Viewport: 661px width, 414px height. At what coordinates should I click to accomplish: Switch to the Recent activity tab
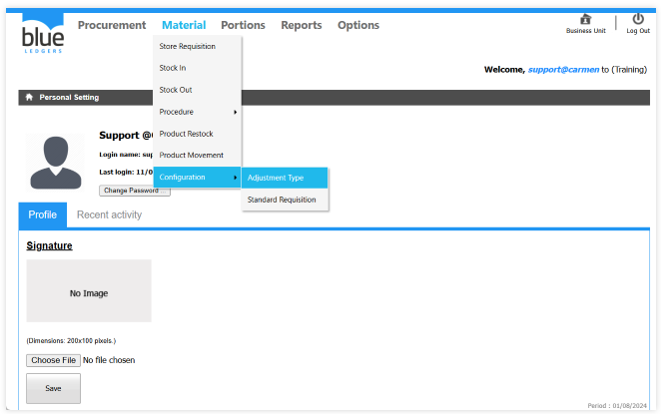(109, 215)
